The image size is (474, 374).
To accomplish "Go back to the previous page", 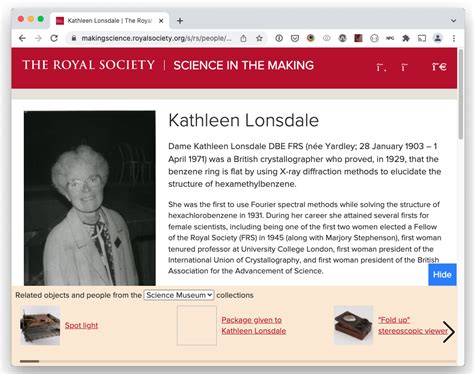I will pos(22,38).
